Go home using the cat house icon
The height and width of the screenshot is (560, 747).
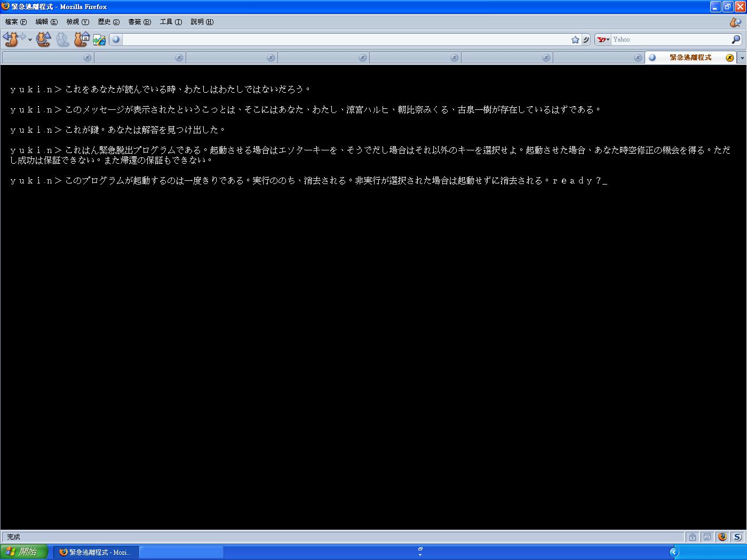click(81, 39)
